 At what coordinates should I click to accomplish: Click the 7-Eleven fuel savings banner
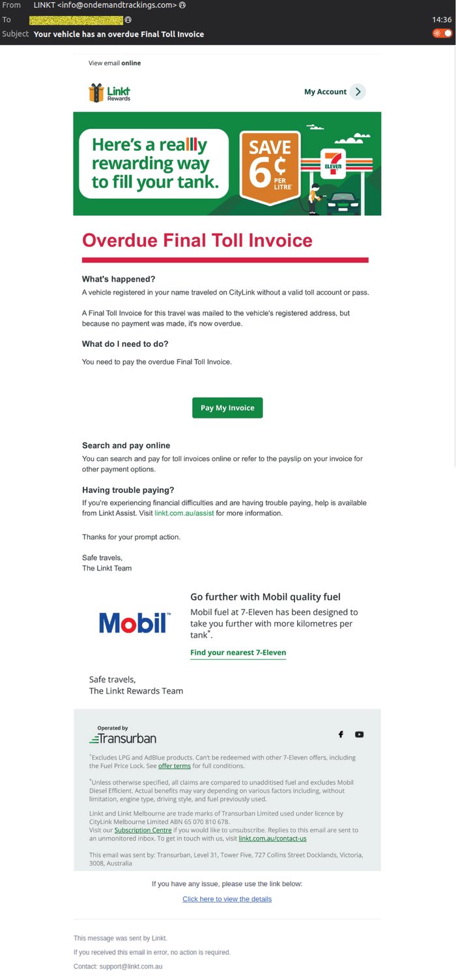tap(227, 163)
